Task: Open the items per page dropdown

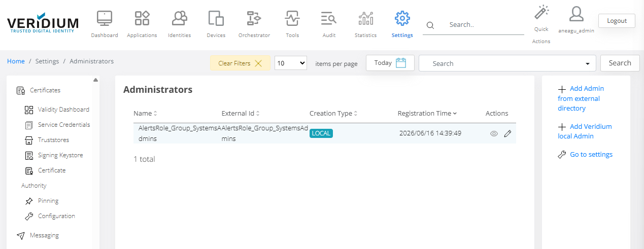Action: tap(291, 63)
